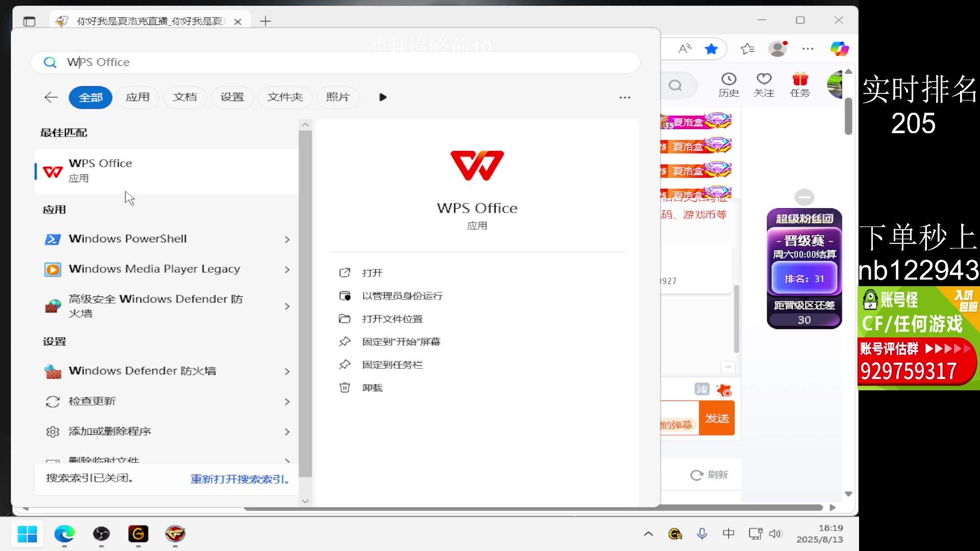
Task: Click the orange 发送 button
Action: pyautogui.click(x=717, y=418)
